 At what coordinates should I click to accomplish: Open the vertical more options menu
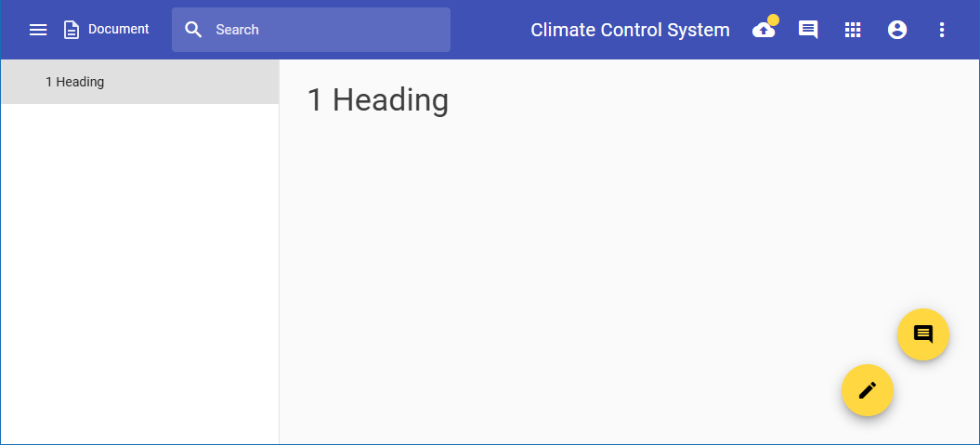click(x=942, y=30)
